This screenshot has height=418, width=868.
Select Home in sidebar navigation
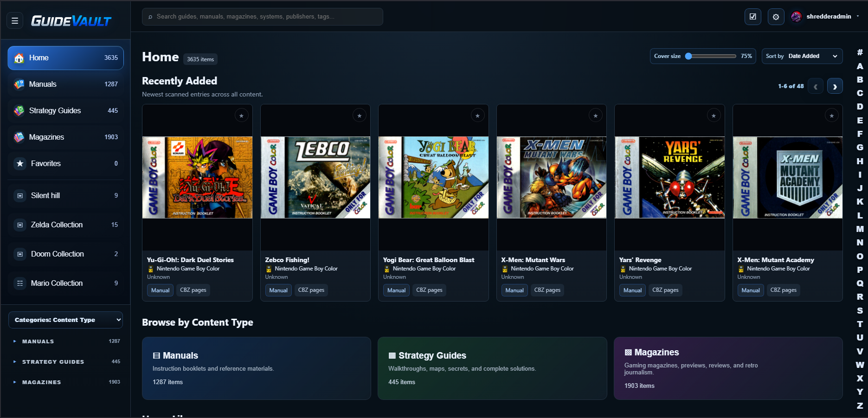pos(65,58)
